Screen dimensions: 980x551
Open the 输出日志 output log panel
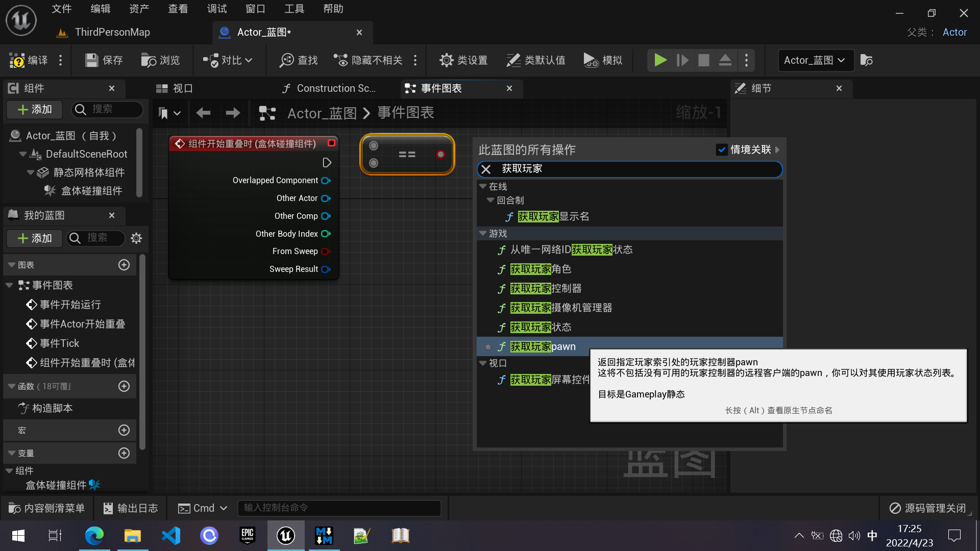click(130, 508)
